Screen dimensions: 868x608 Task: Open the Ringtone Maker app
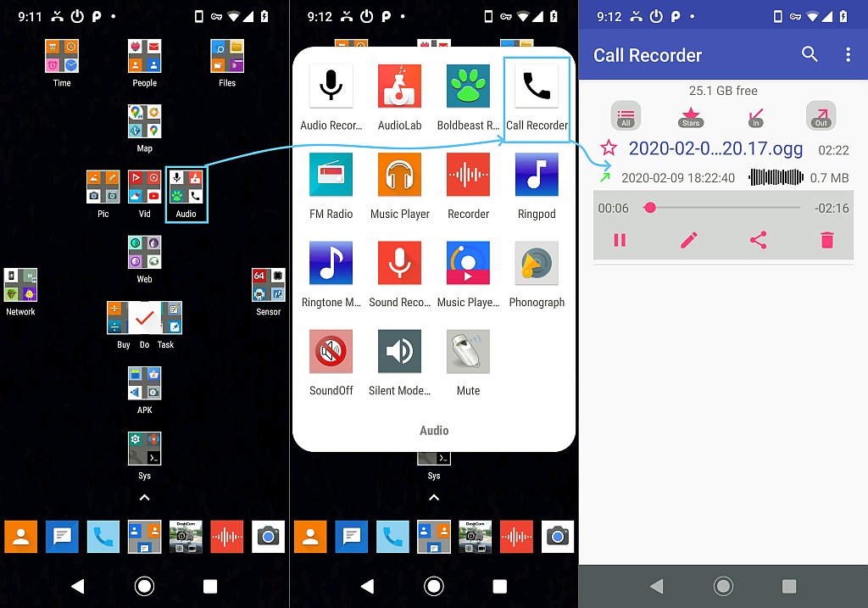331,263
